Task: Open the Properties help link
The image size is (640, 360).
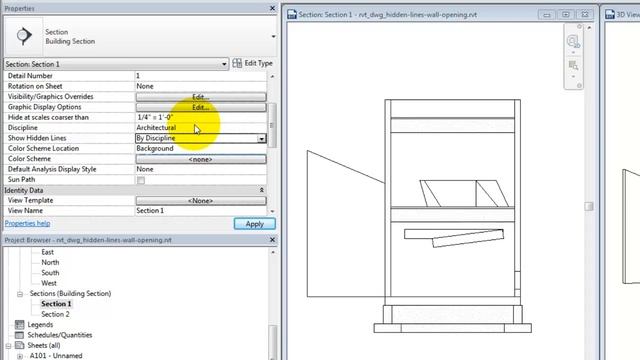Action: pyautogui.click(x=27, y=223)
